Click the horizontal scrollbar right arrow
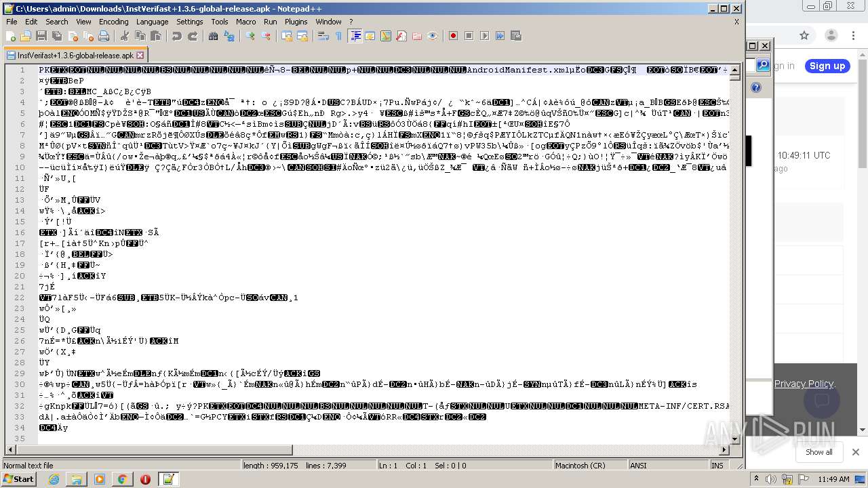This screenshot has height=488, width=868. pyautogui.click(x=724, y=450)
